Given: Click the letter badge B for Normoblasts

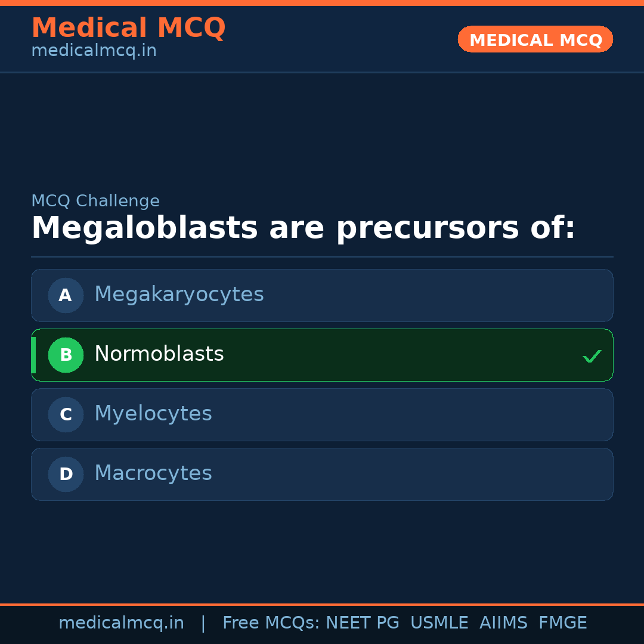Looking at the screenshot, I should pos(66,355).
